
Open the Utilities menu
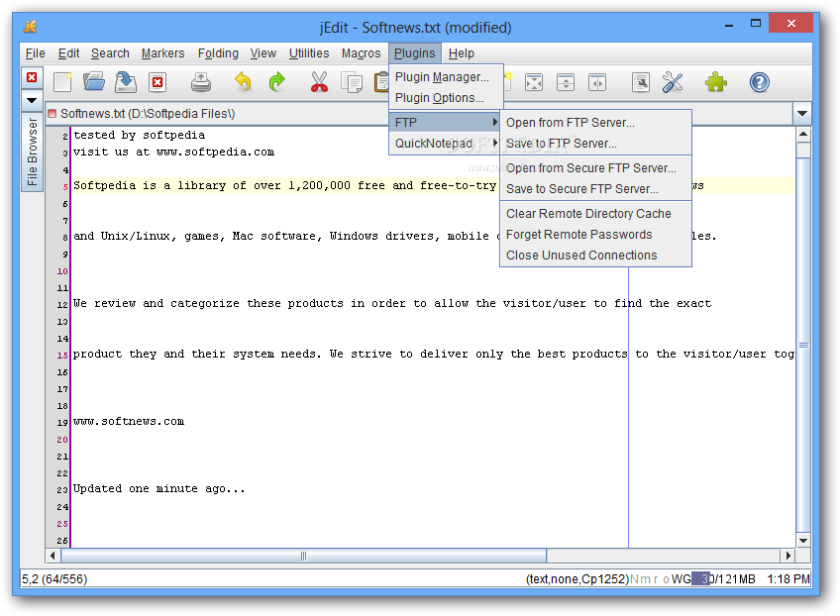pos(309,53)
